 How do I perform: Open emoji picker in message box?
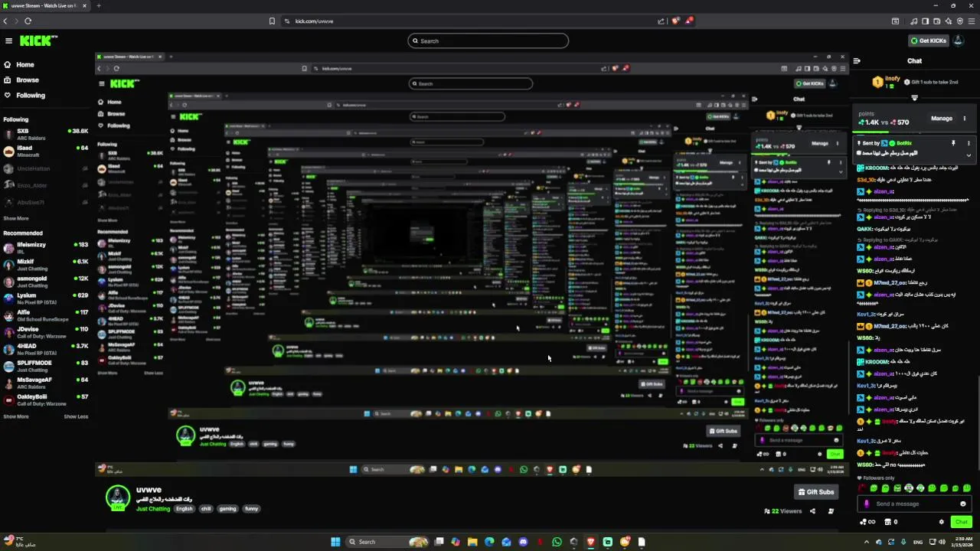[x=963, y=504]
